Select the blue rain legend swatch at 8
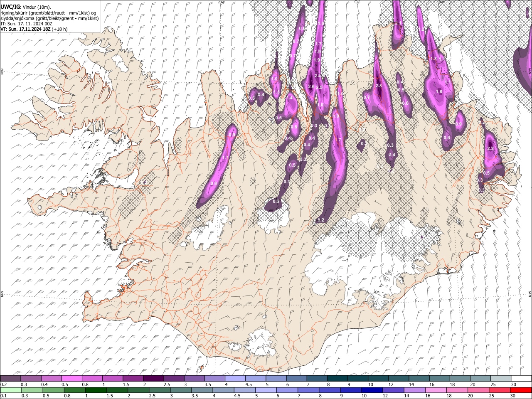532x399 pixels. [x=330, y=390]
